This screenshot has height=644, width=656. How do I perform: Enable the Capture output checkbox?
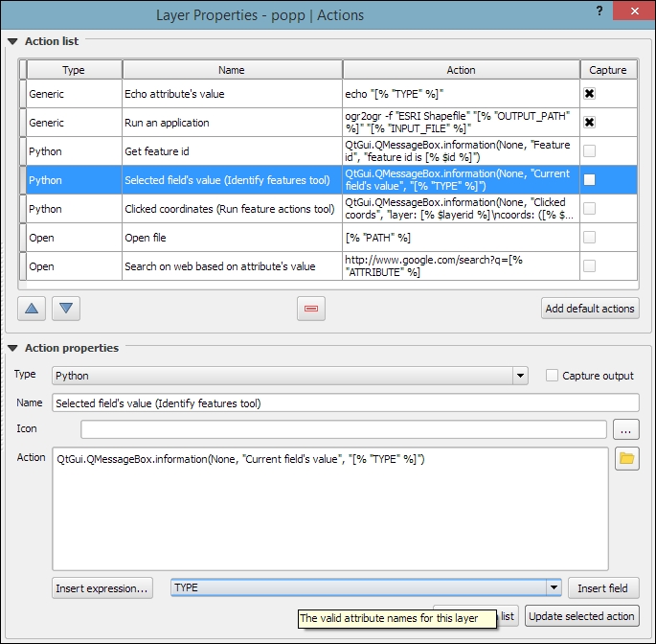pyautogui.click(x=552, y=376)
